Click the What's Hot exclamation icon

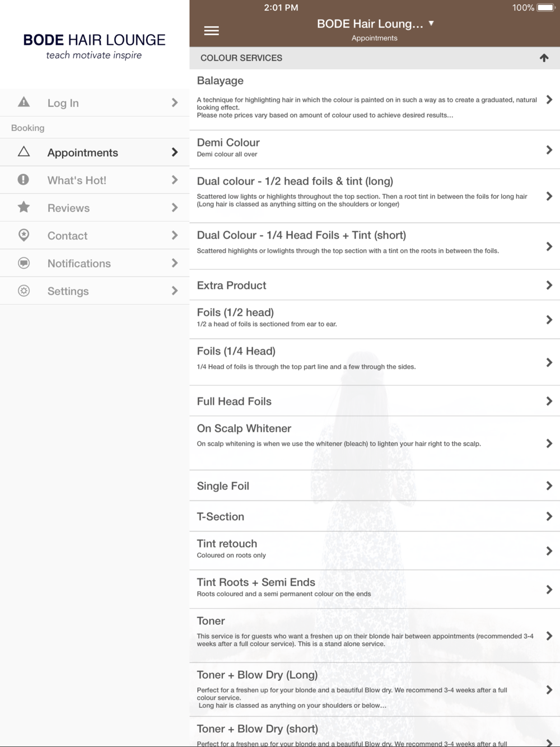(x=24, y=180)
